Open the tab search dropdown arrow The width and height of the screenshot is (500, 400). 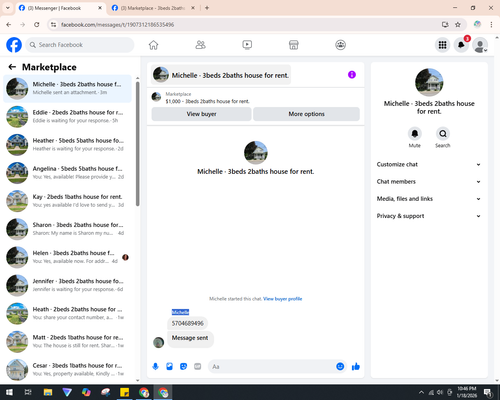(8, 8)
